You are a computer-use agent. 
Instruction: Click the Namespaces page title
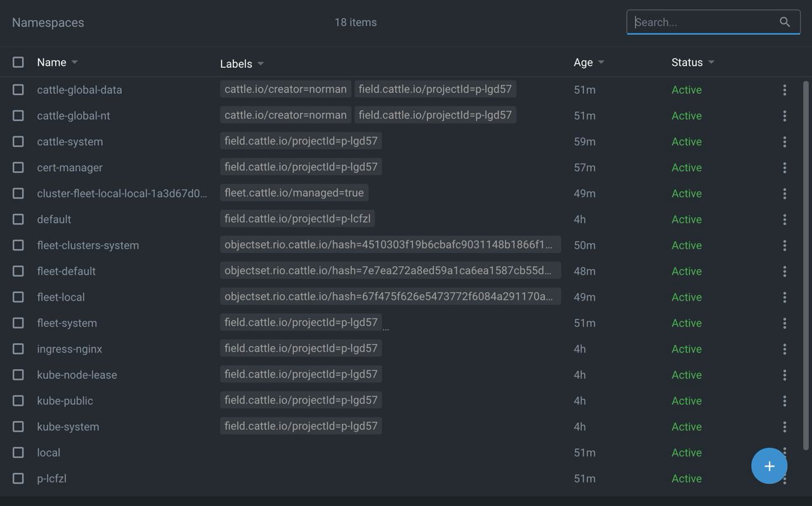[48, 22]
